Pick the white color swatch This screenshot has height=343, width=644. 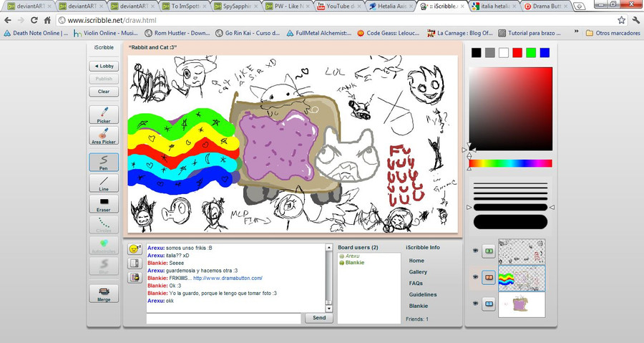tap(504, 52)
